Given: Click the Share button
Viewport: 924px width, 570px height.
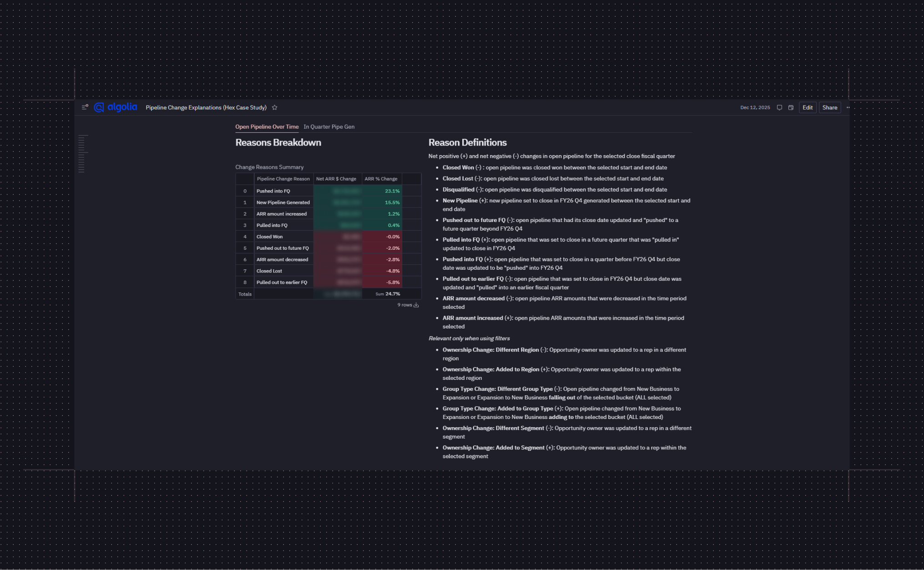Looking at the screenshot, I should (830, 107).
